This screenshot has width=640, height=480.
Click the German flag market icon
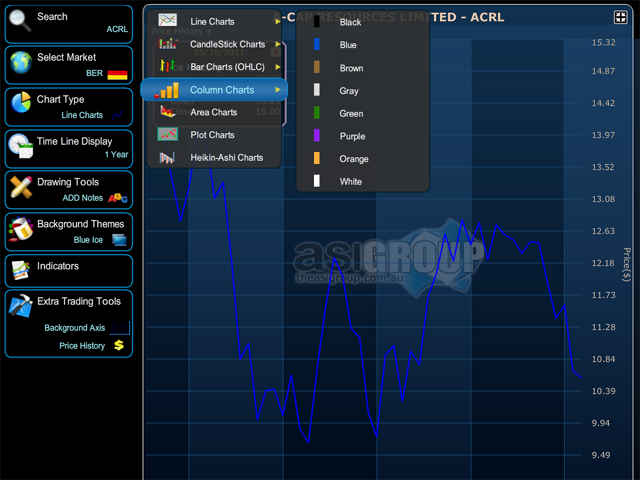[x=118, y=74]
